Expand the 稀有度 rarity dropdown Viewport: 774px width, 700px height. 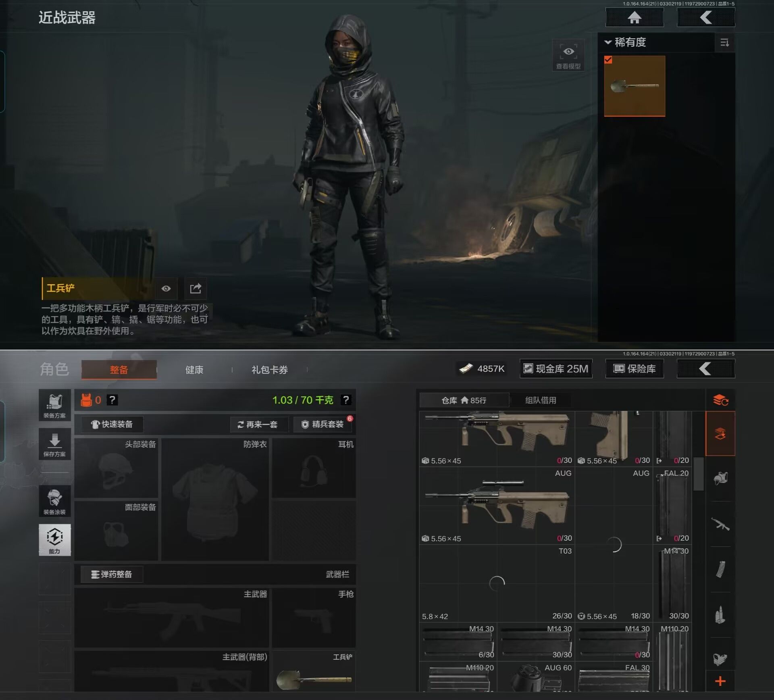[626, 42]
